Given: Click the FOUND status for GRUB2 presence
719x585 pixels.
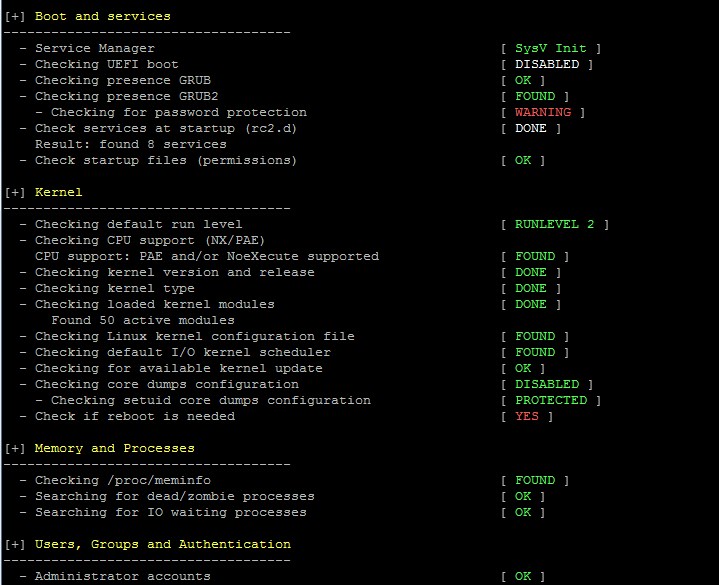Looking at the screenshot, I should [x=534, y=96].
